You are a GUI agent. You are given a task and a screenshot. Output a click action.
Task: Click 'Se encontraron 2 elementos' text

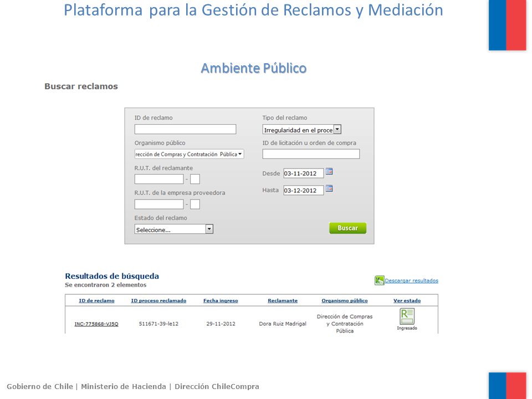(105, 285)
